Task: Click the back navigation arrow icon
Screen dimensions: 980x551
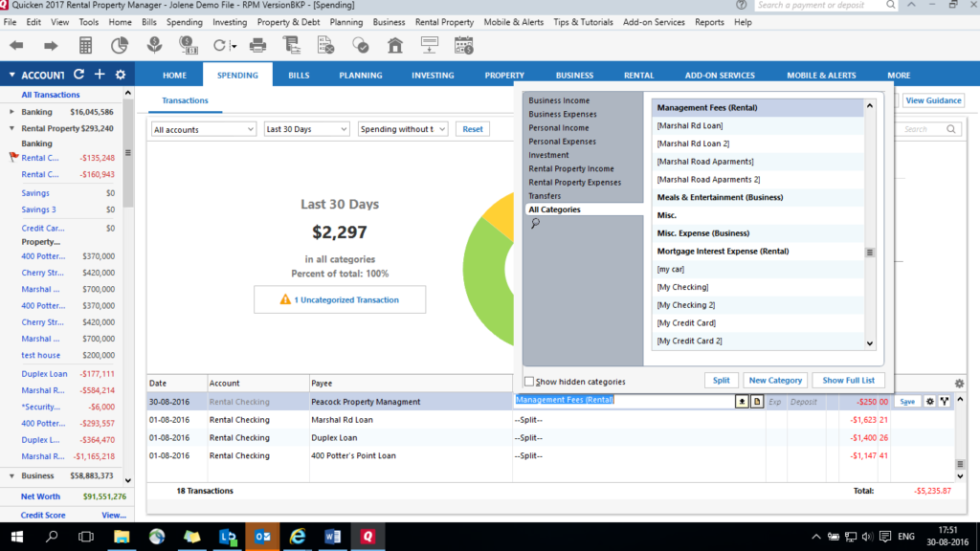Action: 16,44
